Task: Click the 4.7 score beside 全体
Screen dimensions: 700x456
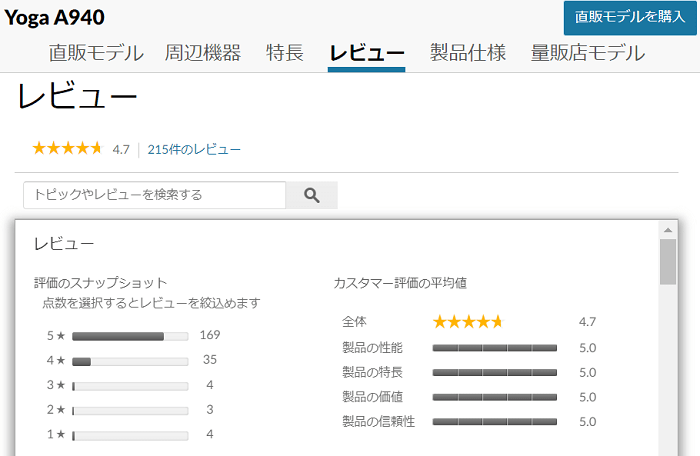Action: [x=587, y=322]
